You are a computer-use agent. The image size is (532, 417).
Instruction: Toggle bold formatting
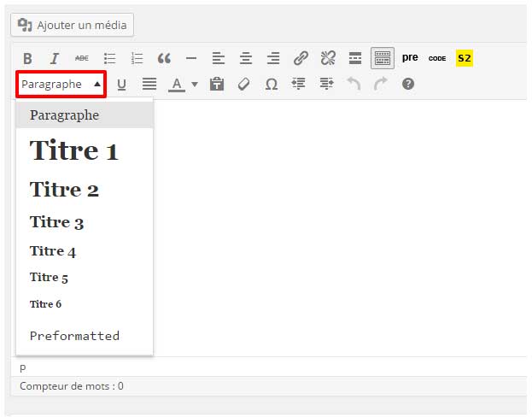(27, 58)
